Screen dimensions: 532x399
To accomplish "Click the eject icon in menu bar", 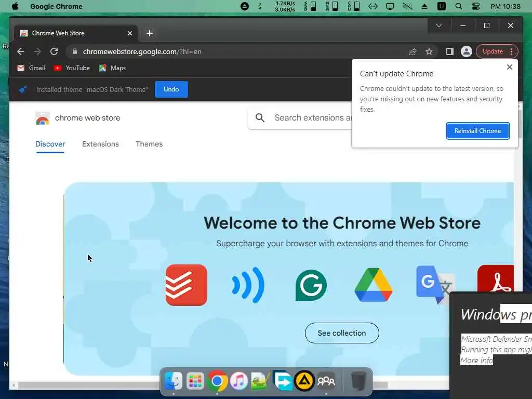I will point(424,6).
